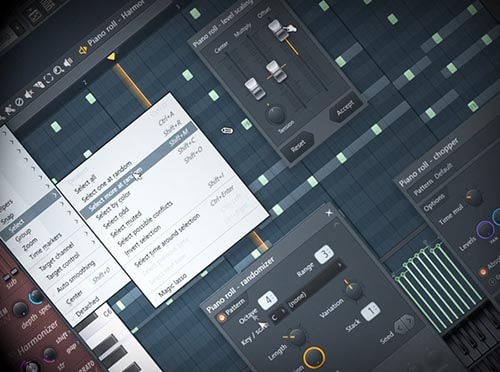Click Invert selection in the menu
The image size is (500, 372).
pos(142,240)
